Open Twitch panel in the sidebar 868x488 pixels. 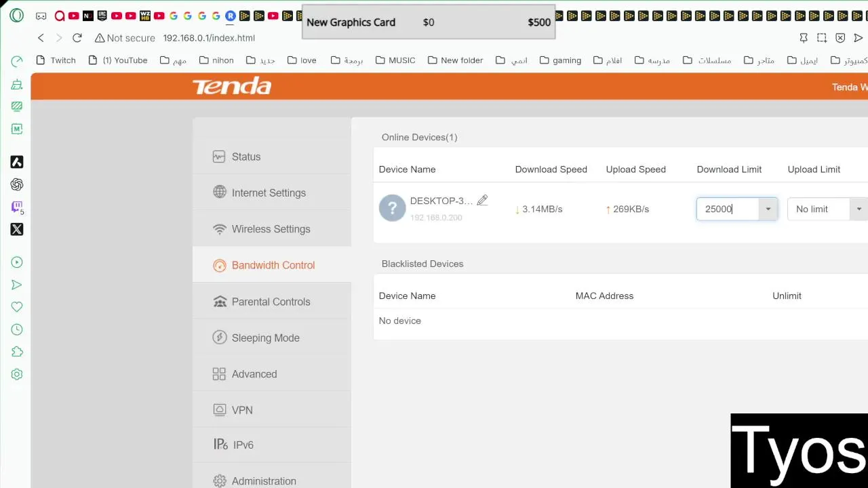[x=17, y=207]
